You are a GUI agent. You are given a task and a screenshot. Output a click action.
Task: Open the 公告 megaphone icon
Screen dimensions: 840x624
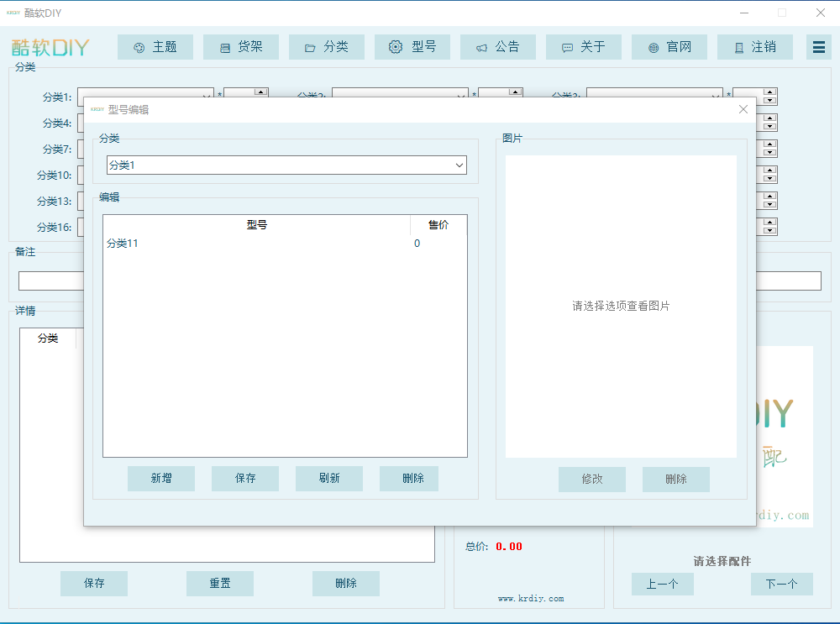click(x=481, y=48)
